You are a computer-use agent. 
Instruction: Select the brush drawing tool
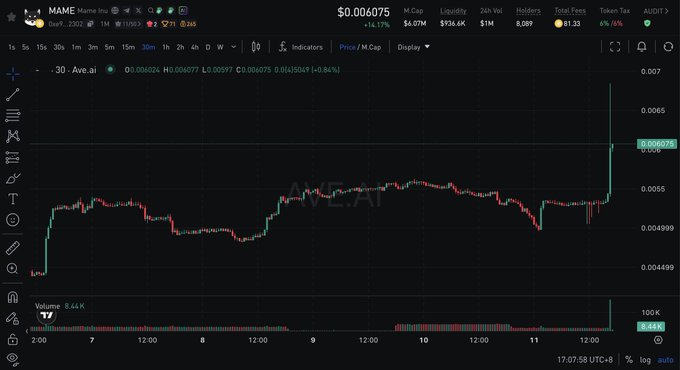pos(13,178)
